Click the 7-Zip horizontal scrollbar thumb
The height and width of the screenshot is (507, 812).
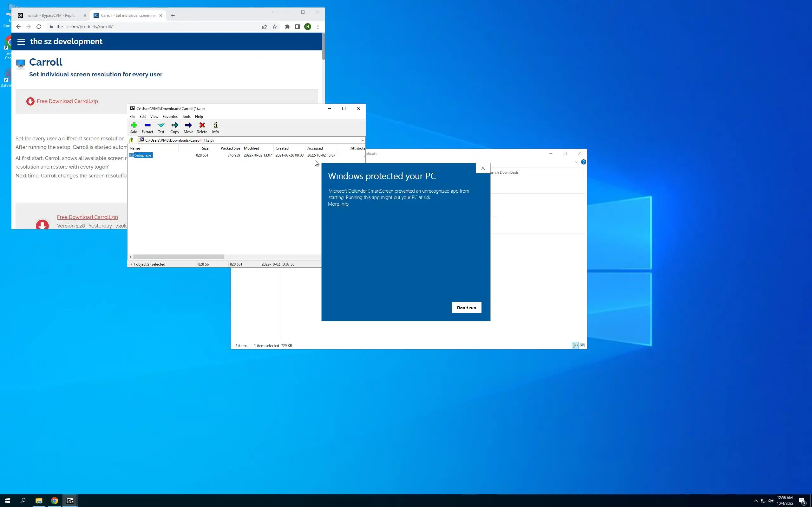(179, 257)
